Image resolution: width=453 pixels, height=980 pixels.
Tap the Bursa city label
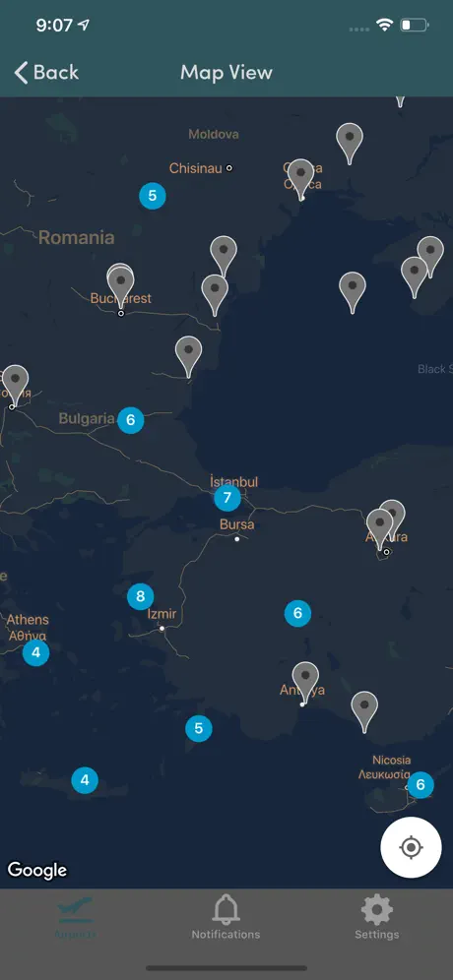pyautogui.click(x=237, y=525)
